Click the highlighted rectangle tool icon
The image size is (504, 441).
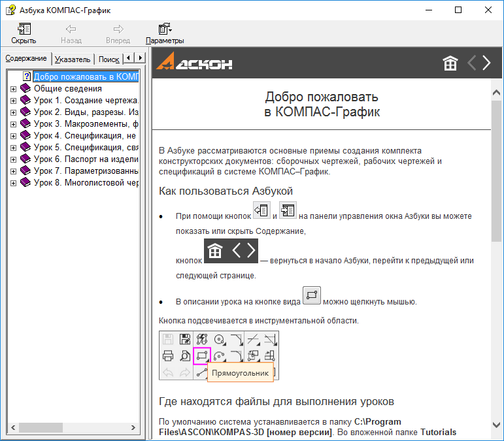202,356
